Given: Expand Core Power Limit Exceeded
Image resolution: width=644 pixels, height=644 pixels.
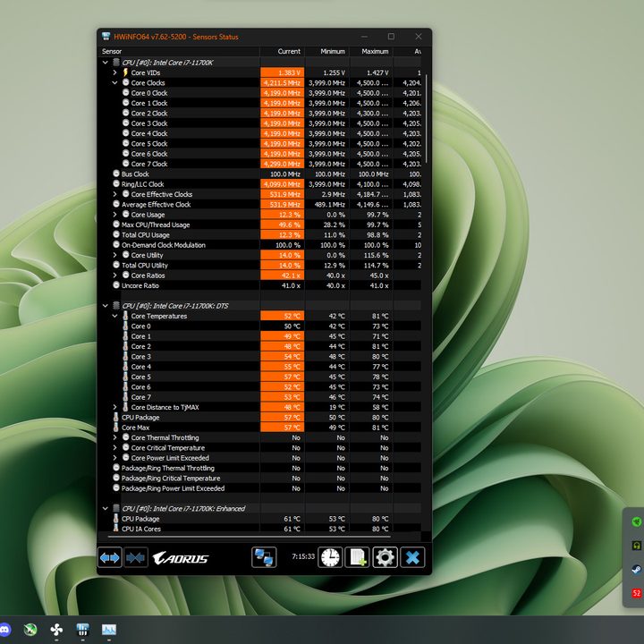Looking at the screenshot, I should pyautogui.click(x=115, y=458).
